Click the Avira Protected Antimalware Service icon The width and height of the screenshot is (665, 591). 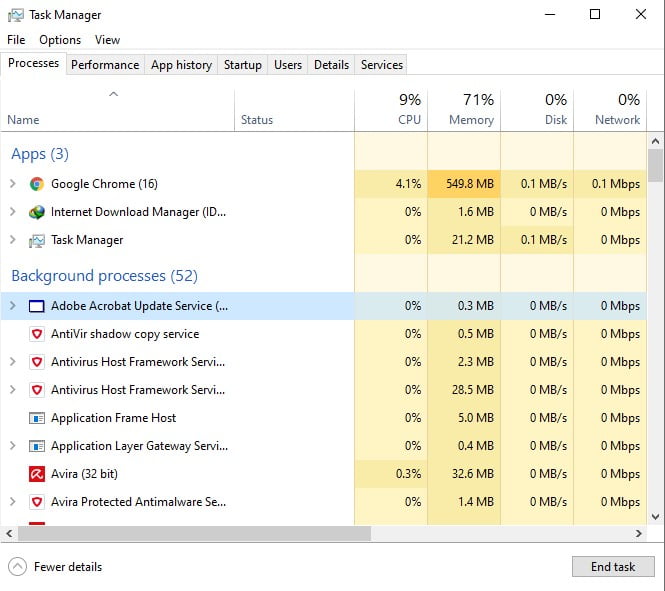[37, 502]
